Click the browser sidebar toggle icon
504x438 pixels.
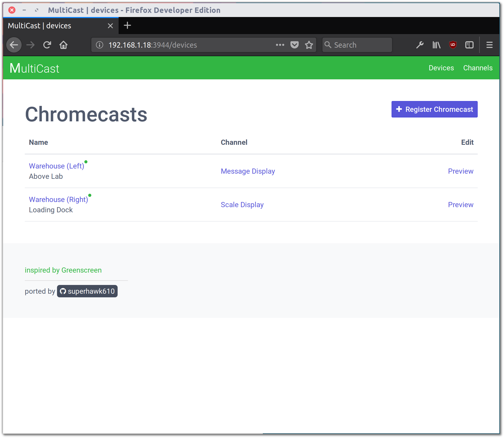470,45
